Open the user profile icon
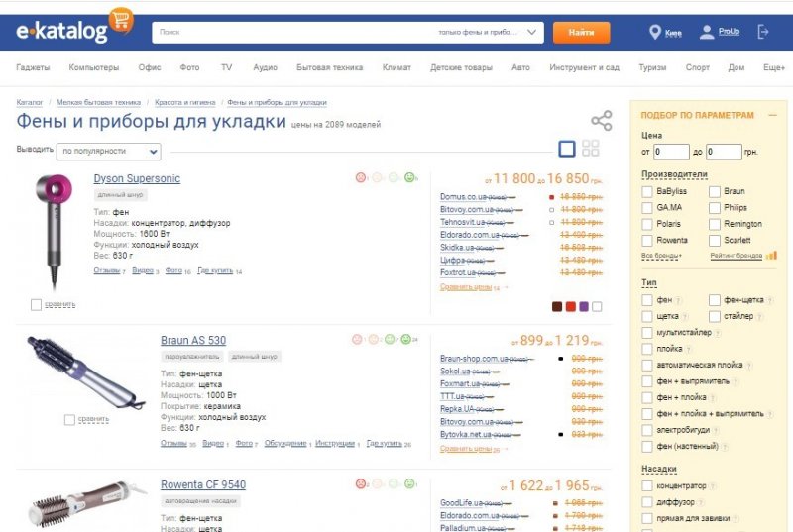 click(x=707, y=33)
